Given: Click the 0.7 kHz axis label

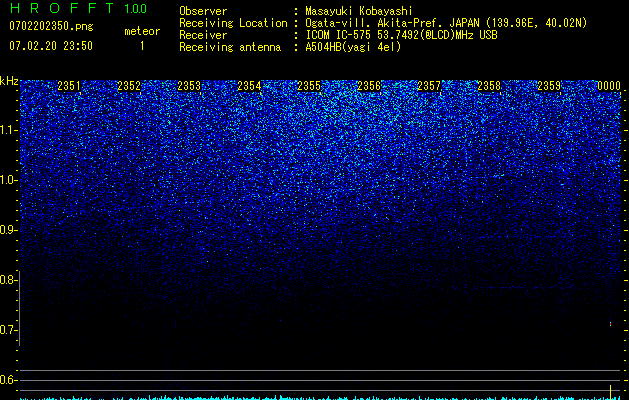Looking at the screenshot, I should 8,330.
